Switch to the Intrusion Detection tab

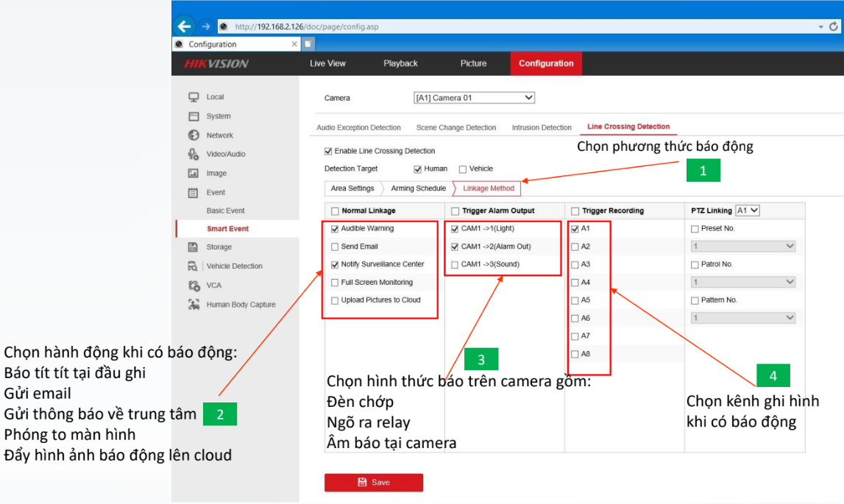(x=542, y=128)
